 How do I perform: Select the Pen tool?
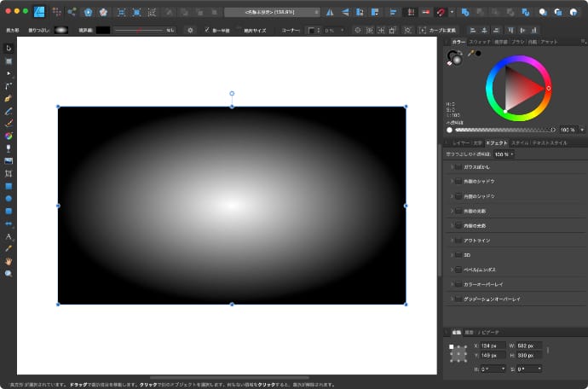point(9,98)
